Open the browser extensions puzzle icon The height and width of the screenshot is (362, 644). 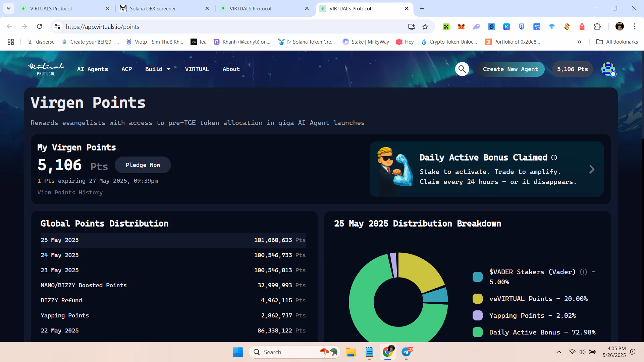(x=597, y=27)
